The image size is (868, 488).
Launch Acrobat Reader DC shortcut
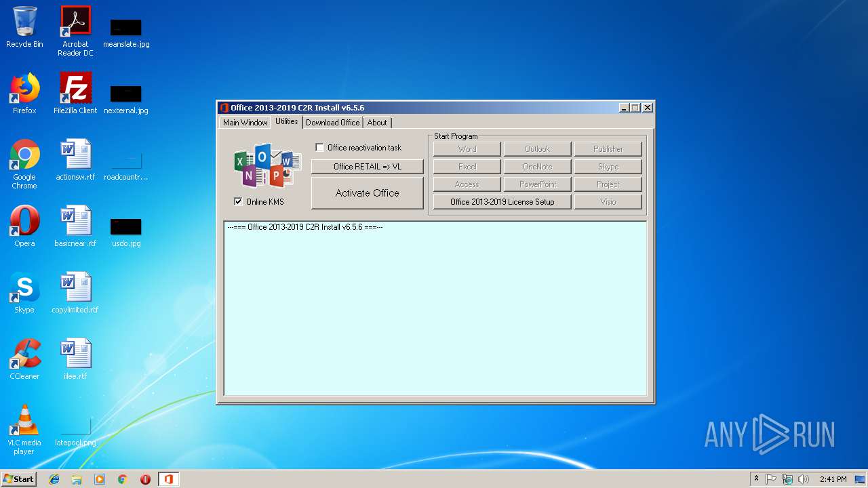(x=75, y=30)
